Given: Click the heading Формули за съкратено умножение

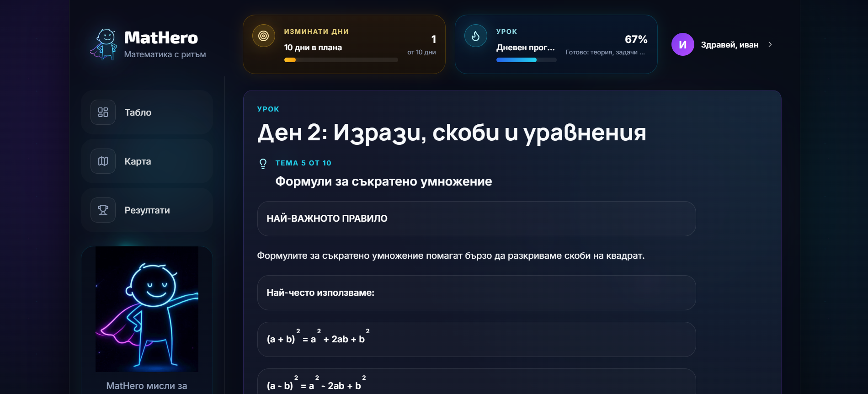Looking at the screenshot, I should 383,181.
